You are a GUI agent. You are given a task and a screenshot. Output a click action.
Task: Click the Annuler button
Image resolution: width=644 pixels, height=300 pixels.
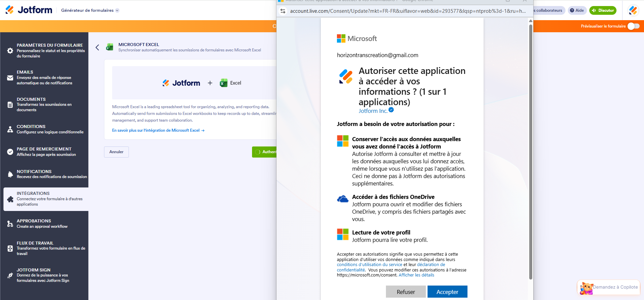click(116, 152)
